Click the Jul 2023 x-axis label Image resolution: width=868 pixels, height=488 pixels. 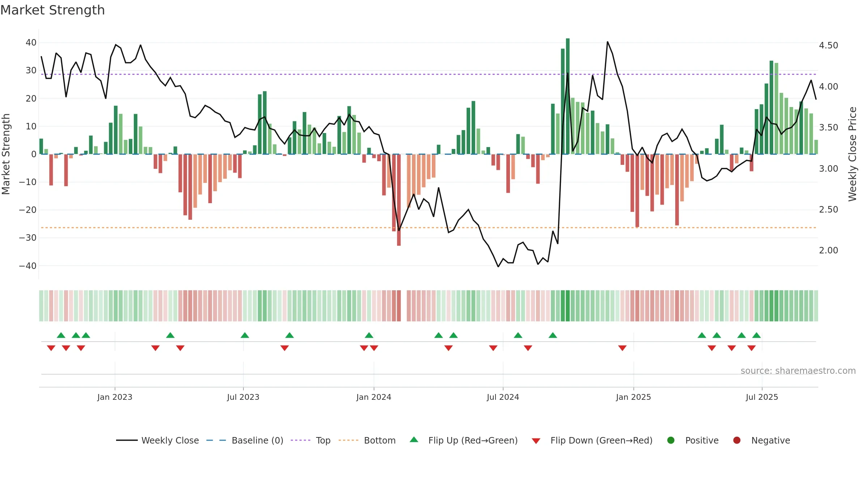(x=243, y=397)
